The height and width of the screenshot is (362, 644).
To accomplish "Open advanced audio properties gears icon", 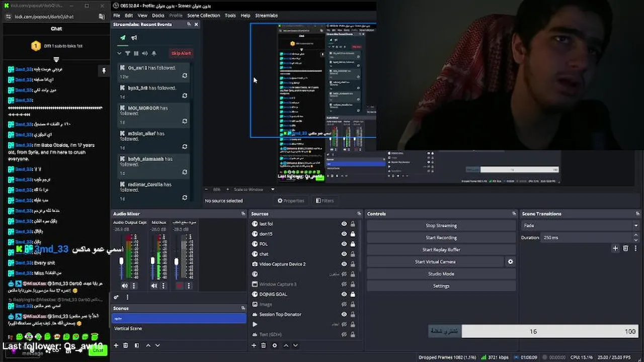I will [116, 297].
